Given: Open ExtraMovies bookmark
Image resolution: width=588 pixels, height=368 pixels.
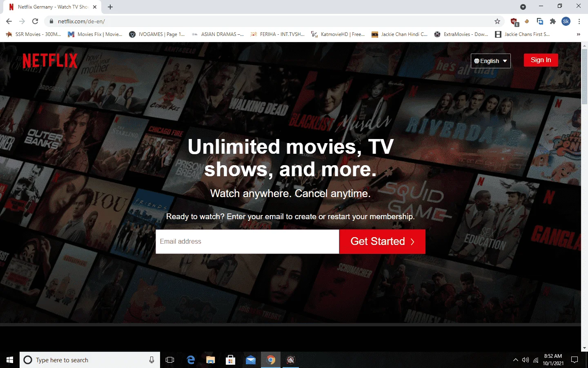Looking at the screenshot, I should pos(461,34).
